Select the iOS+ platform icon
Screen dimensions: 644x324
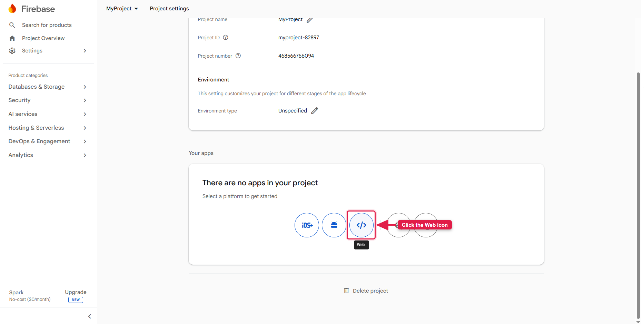[307, 225]
